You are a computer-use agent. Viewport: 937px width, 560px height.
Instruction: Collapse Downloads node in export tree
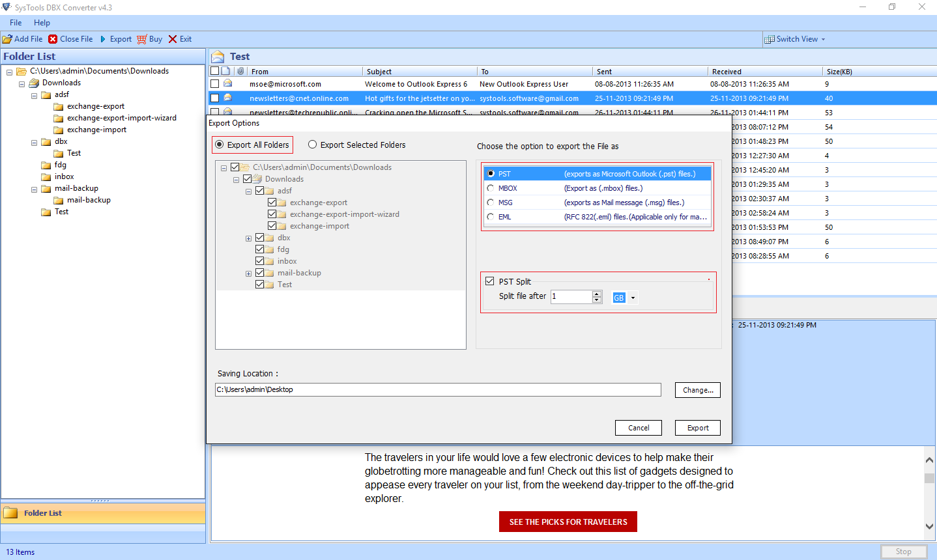(236, 180)
